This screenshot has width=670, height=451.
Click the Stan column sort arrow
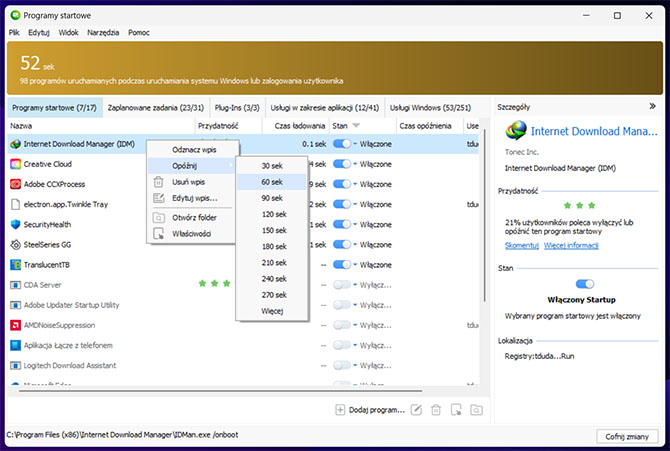356,126
